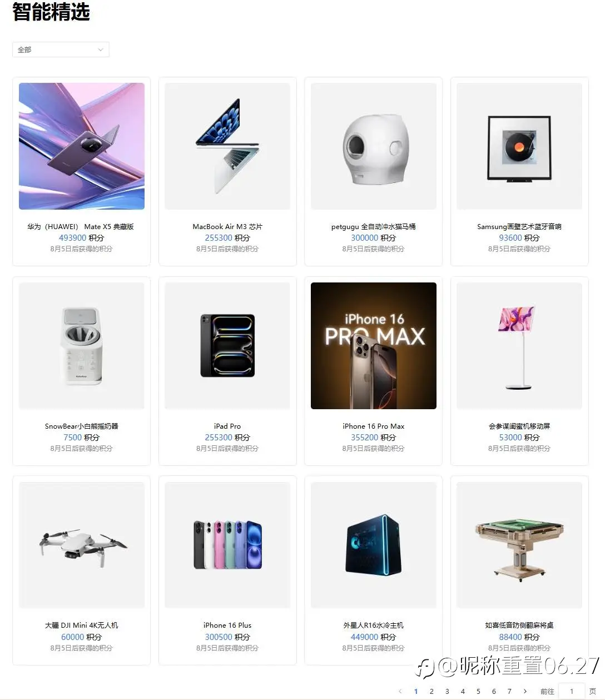This screenshot has height=700, width=605.
Task: Click the next page arrow in pagination
Action: [x=525, y=691]
